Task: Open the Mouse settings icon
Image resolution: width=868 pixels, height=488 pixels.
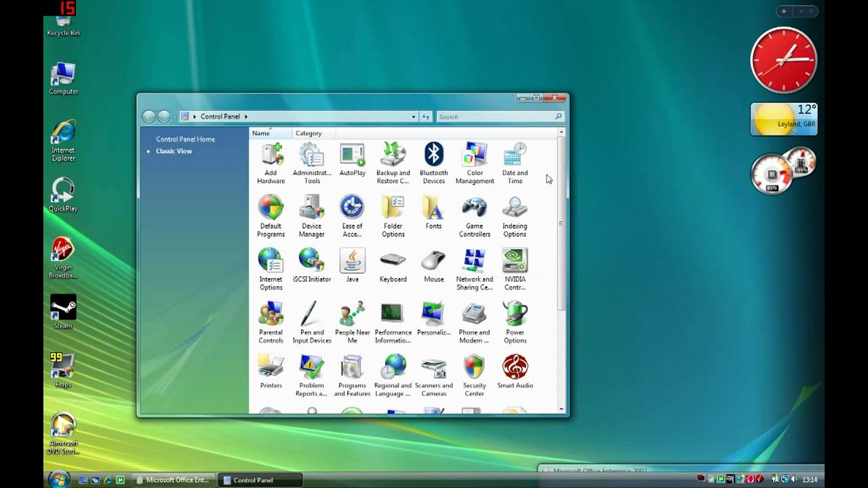Action: coord(433,262)
